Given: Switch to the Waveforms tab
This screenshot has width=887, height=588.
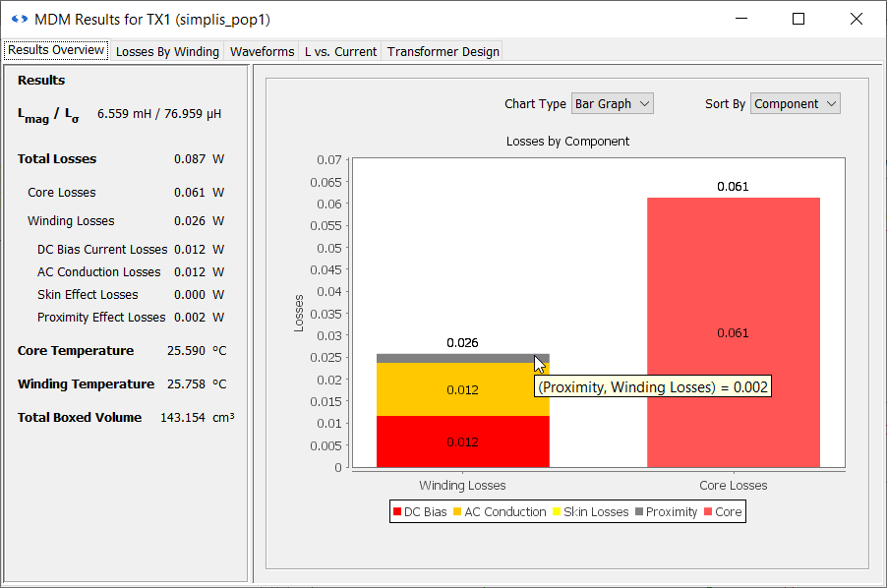Looking at the screenshot, I should point(262,51).
